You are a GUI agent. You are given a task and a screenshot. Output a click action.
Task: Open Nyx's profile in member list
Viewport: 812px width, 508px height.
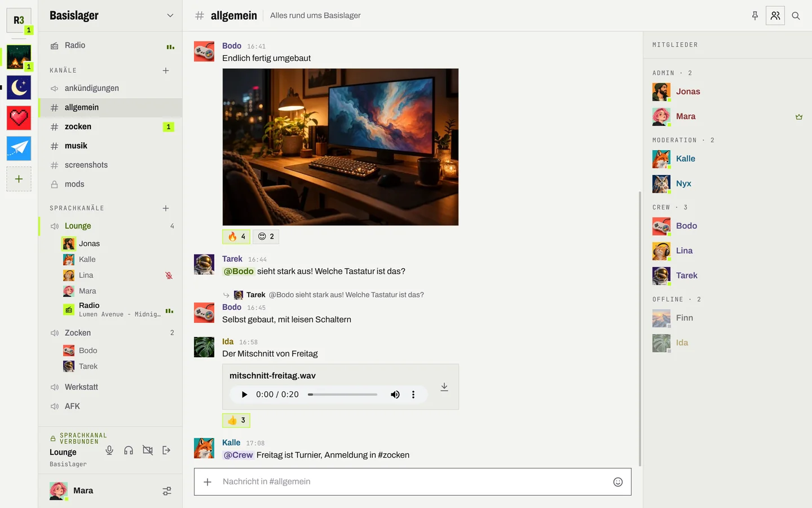click(727, 183)
